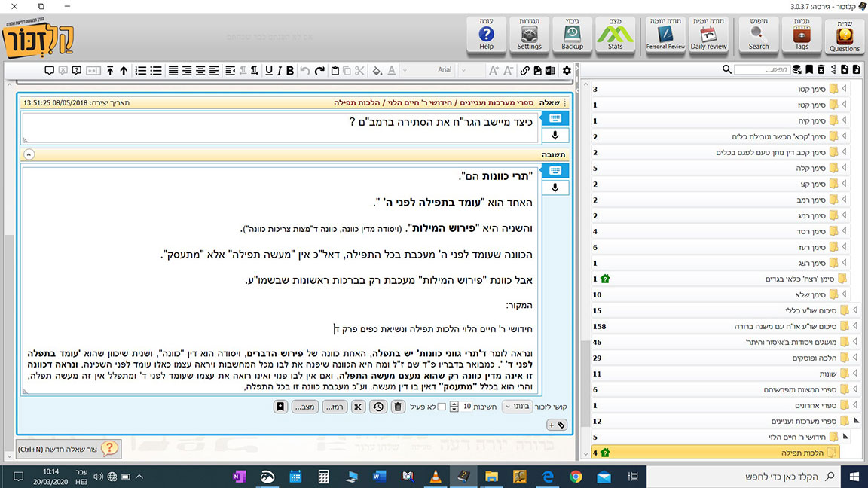Toggle underline formatting in editor toolbar
The height and width of the screenshot is (488, 868).
pyautogui.click(x=279, y=70)
